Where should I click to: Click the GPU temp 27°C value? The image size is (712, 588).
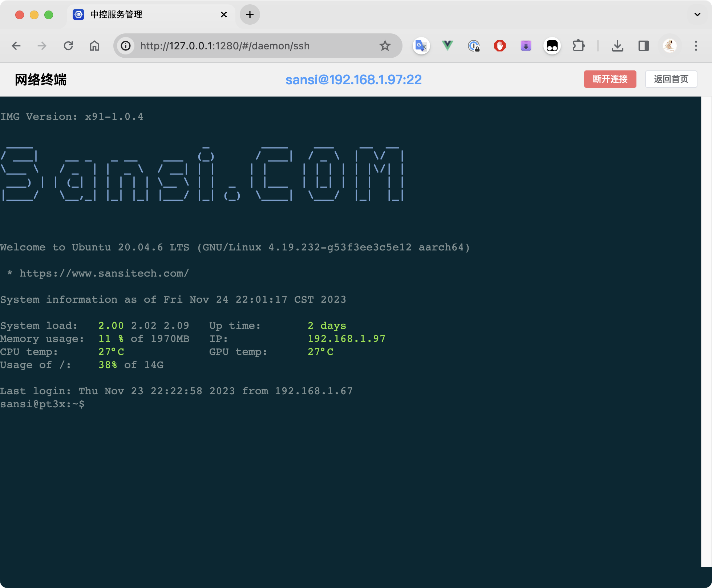(x=320, y=352)
